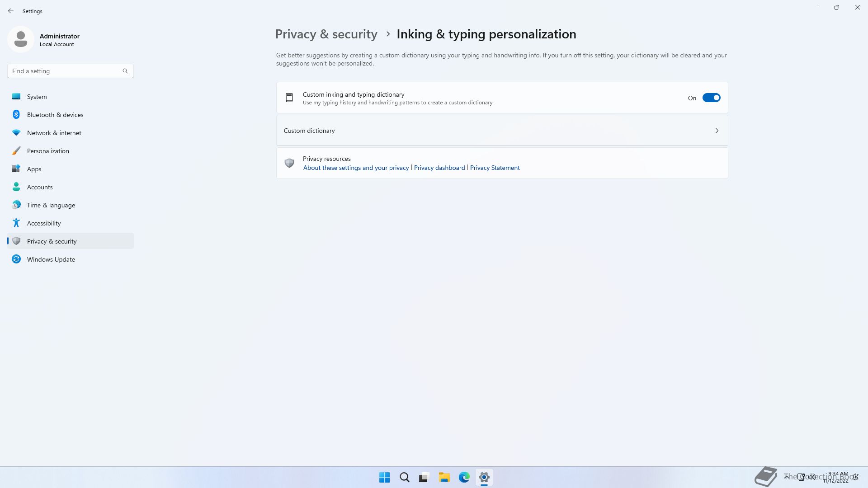This screenshot has width=868, height=488.
Task: Turn off Custom inking and typing dictionary toggle
Action: click(711, 98)
